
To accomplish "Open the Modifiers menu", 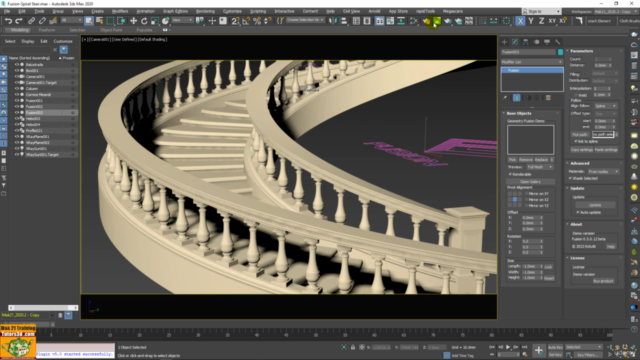I will pyautogui.click(x=120, y=11).
